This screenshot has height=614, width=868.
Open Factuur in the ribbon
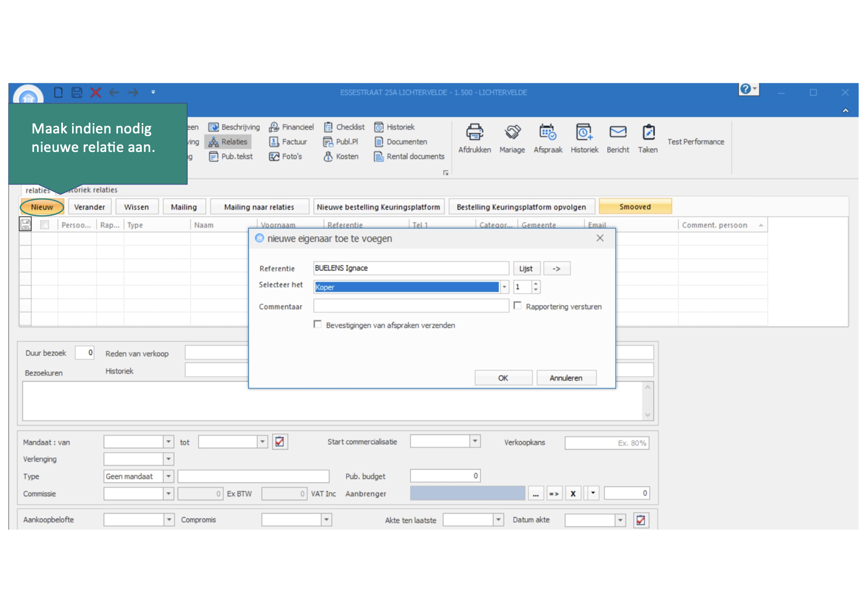(x=288, y=142)
